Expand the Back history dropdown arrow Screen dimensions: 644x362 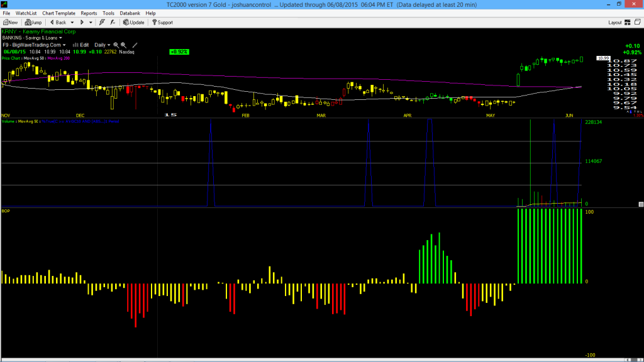[72, 23]
